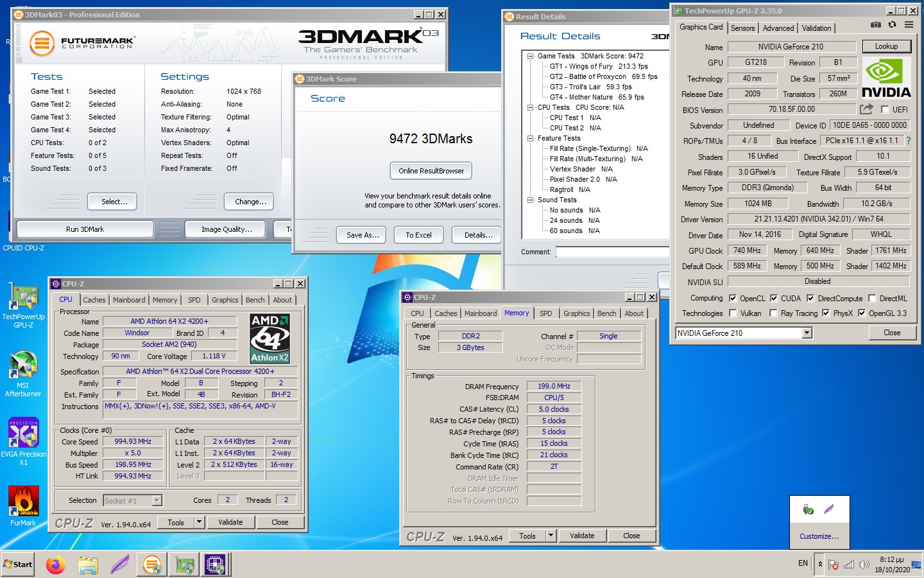
Task: Enable the Vulkan checkbox
Action: pyautogui.click(x=733, y=313)
